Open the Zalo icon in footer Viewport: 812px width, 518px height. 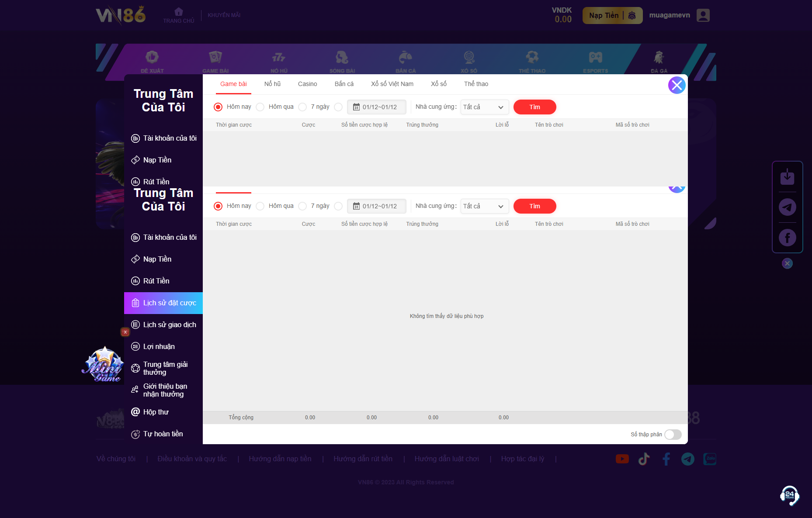[x=709, y=459]
